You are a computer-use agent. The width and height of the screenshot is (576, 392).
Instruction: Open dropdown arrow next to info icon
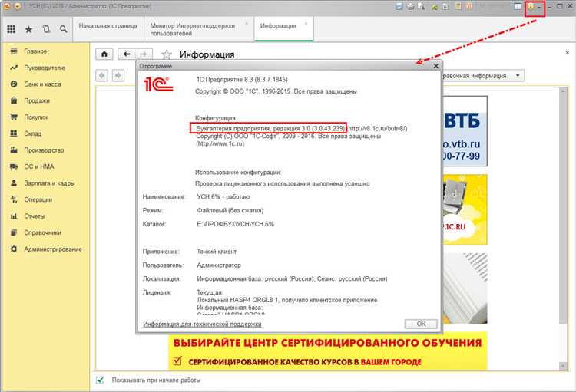[539, 8]
